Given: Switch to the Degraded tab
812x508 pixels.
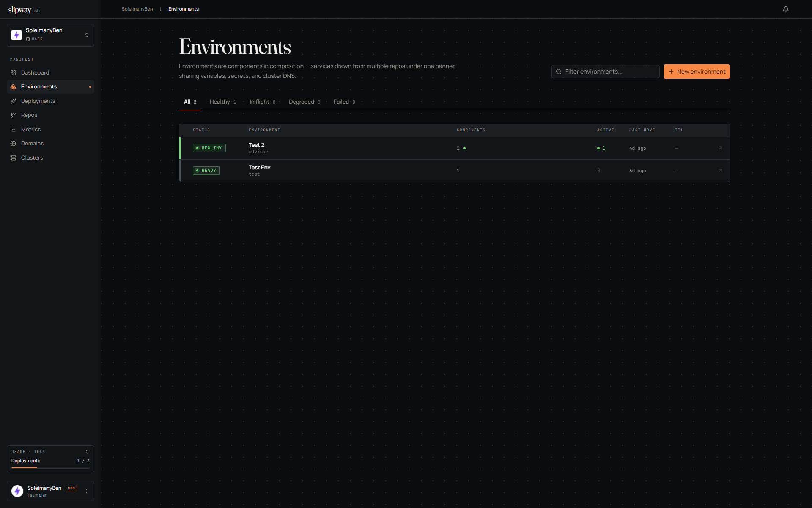Looking at the screenshot, I should tap(304, 102).
